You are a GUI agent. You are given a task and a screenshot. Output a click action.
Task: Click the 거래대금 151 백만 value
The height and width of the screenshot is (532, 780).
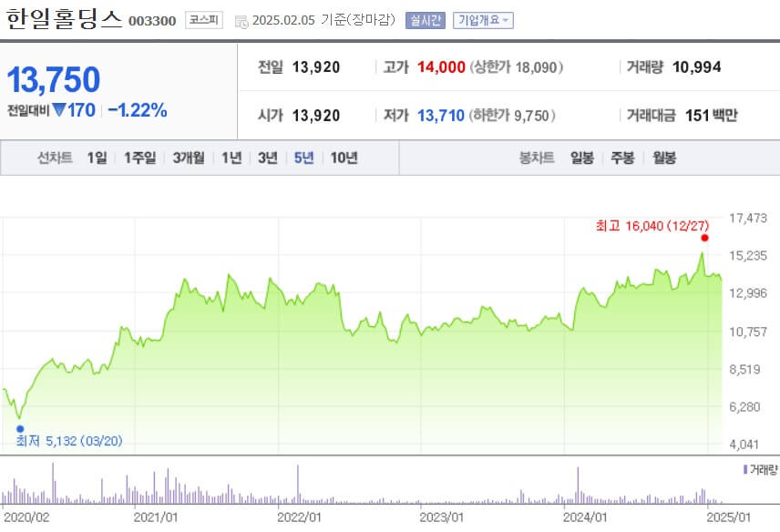(712, 116)
